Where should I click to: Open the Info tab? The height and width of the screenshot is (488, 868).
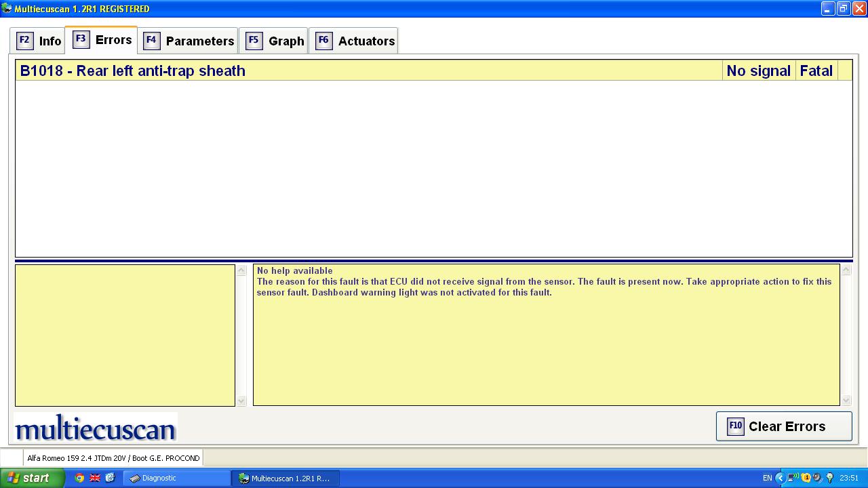coord(39,41)
